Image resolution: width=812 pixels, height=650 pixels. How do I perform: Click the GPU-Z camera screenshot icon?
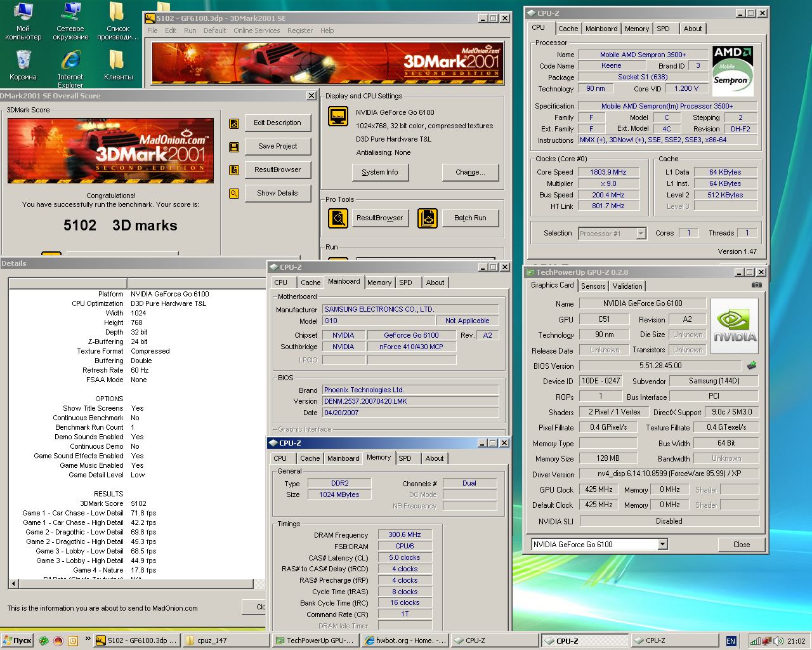[x=756, y=285]
